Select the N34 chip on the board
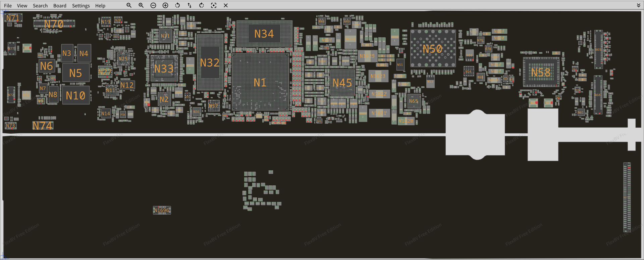Viewport: 644px width, 260px height. pyautogui.click(x=264, y=34)
